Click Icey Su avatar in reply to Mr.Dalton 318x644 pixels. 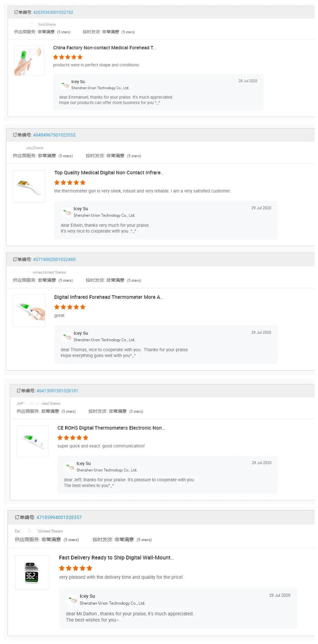(73, 599)
